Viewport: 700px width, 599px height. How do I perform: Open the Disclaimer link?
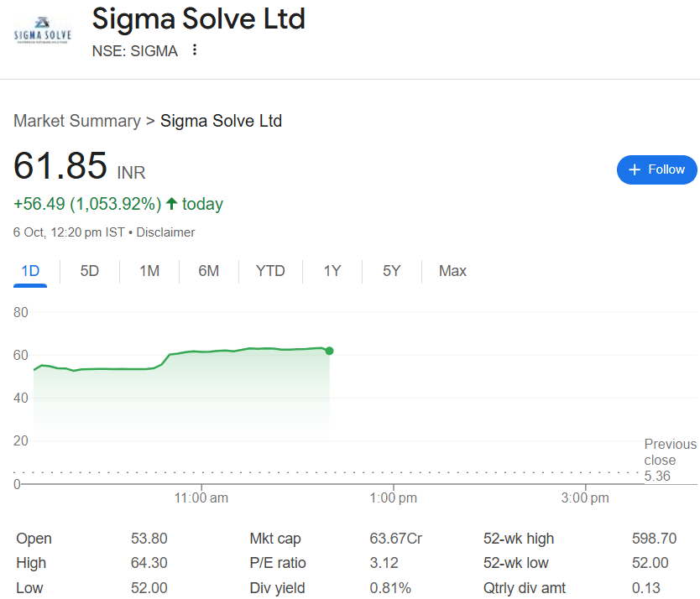click(x=165, y=232)
